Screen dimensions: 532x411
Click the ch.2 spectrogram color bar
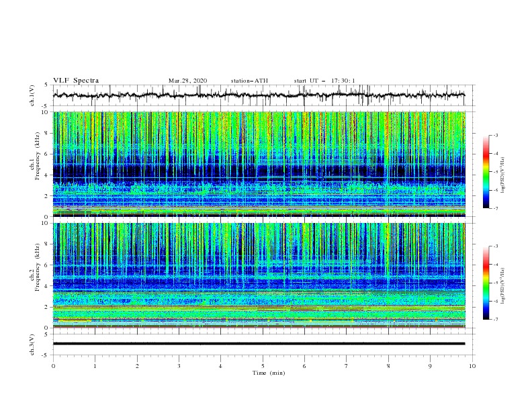486,283
